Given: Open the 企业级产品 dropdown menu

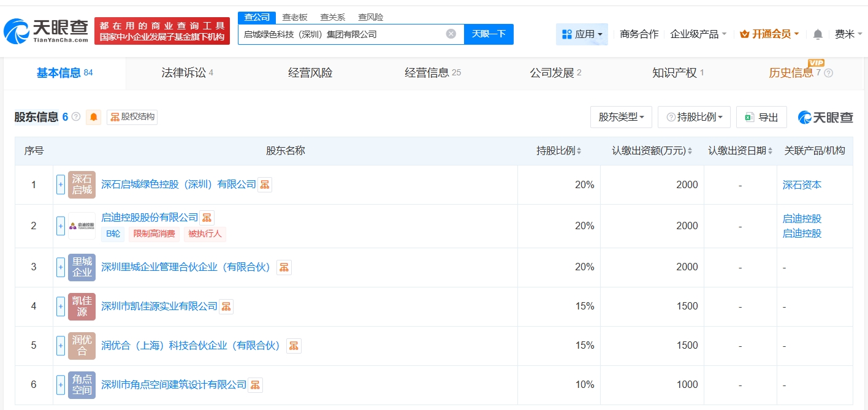Looking at the screenshot, I should [698, 34].
